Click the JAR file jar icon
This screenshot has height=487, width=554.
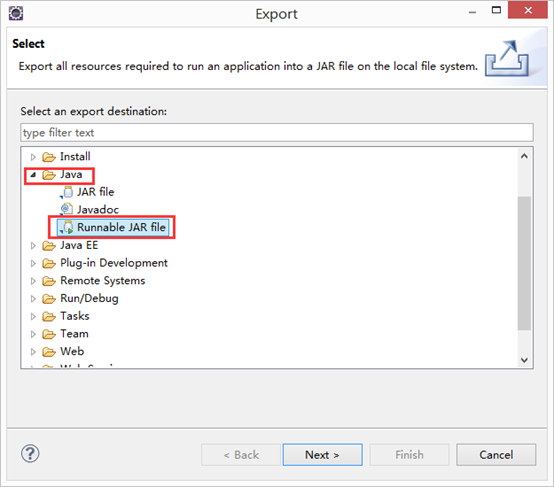67,192
